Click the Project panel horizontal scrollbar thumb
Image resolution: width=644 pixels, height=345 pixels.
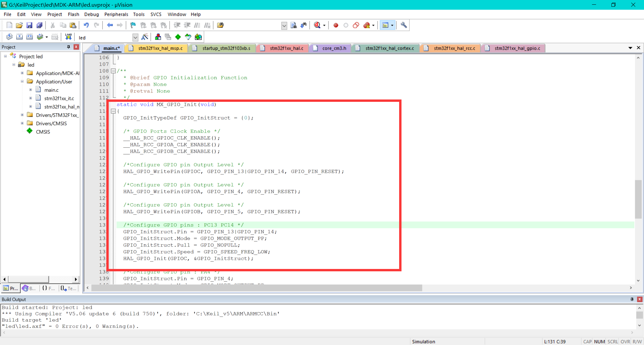28,279
